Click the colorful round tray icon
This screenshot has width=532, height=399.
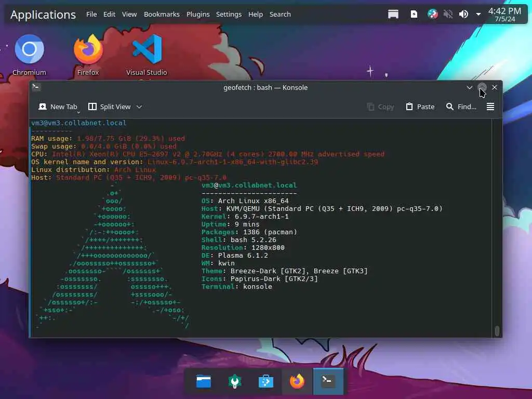[x=432, y=14]
